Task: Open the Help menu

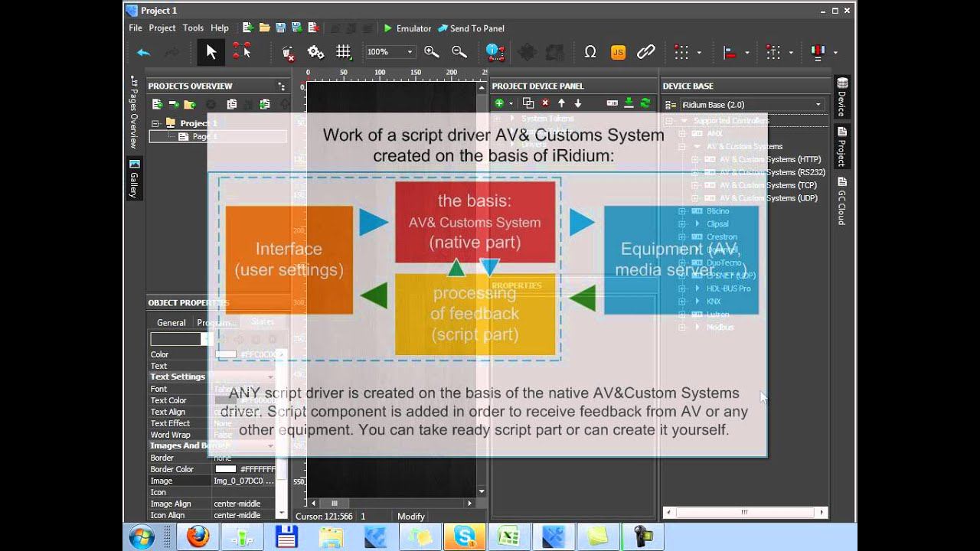Action: [220, 28]
